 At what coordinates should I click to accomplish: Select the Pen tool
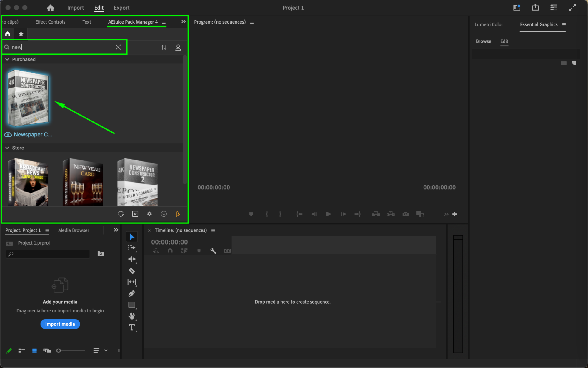point(132,293)
